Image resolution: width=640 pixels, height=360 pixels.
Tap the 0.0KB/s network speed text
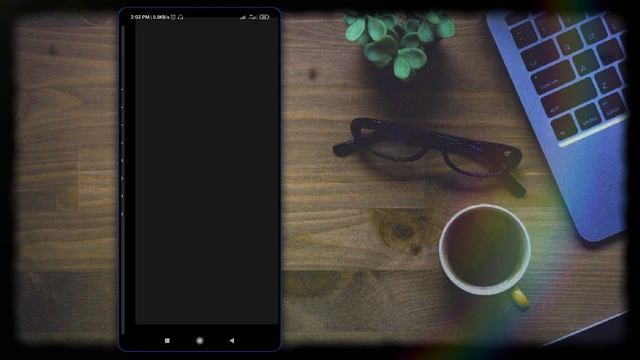pos(161,17)
